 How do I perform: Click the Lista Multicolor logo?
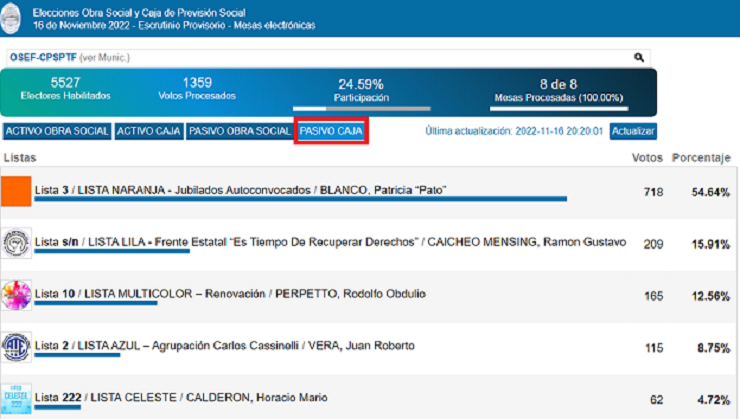pos(16,295)
